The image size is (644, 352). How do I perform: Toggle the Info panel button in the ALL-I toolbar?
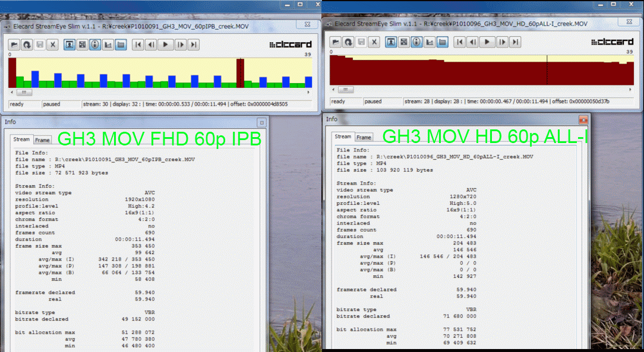tap(416, 42)
